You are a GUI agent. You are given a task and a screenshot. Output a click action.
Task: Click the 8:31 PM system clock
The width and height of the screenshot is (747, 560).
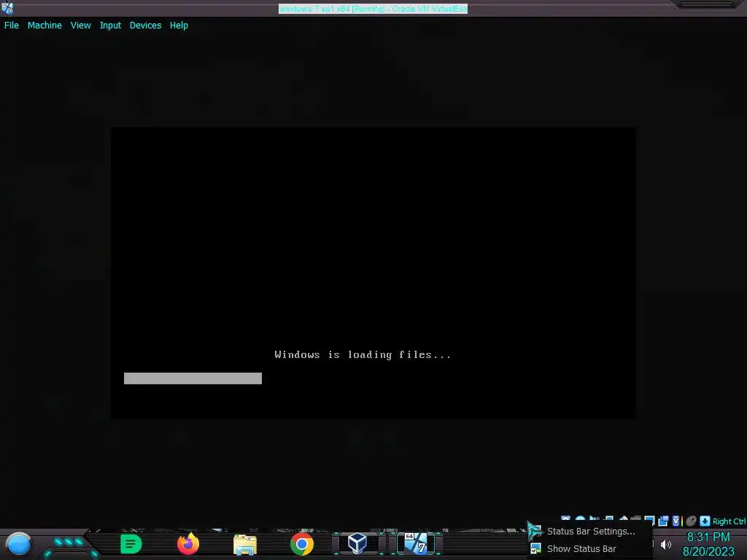[708, 537]
